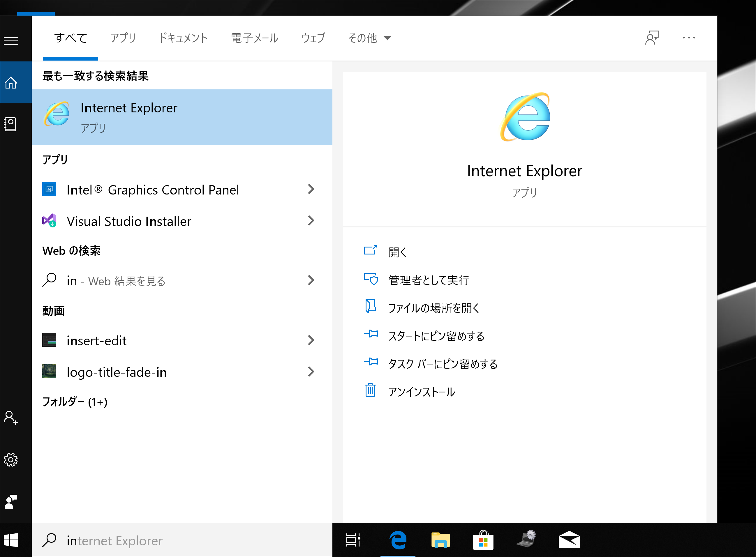The width and height of the screenshot is (756, 557).
Task: Open Task View on the taskbar
Action: (353, 540)
